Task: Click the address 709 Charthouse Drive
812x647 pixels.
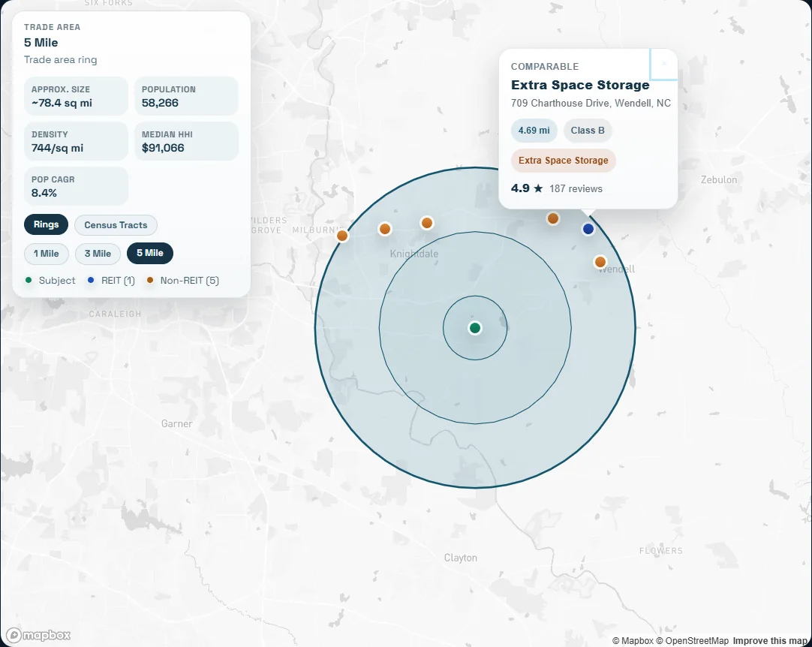Action: point(591,103)
